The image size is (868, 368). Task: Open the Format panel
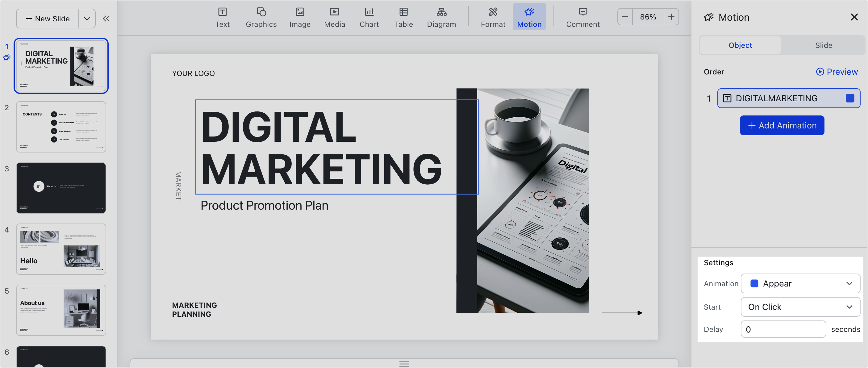pos(493,16)
